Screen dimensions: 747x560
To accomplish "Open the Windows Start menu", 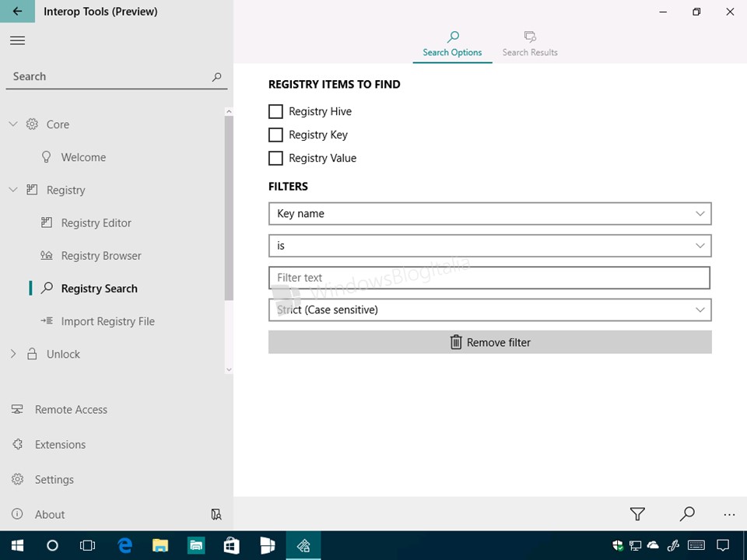I will [18, 546].
